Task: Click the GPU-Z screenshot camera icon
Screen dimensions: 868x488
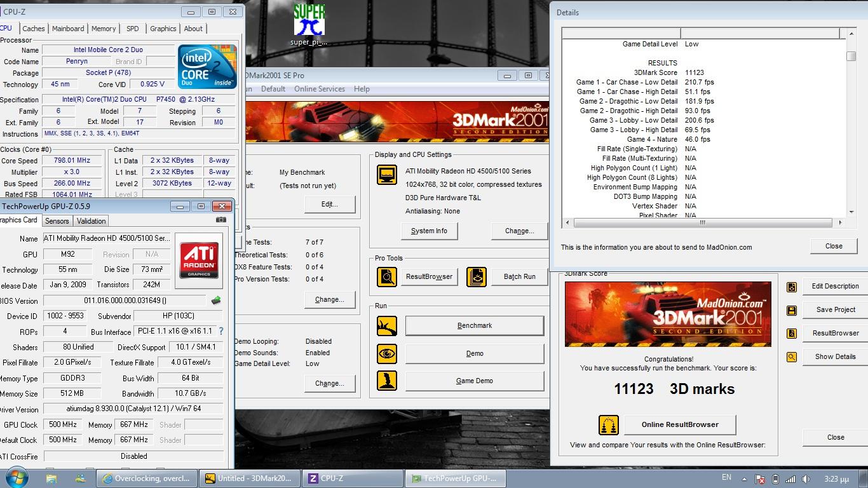Action: click(220, 220)
